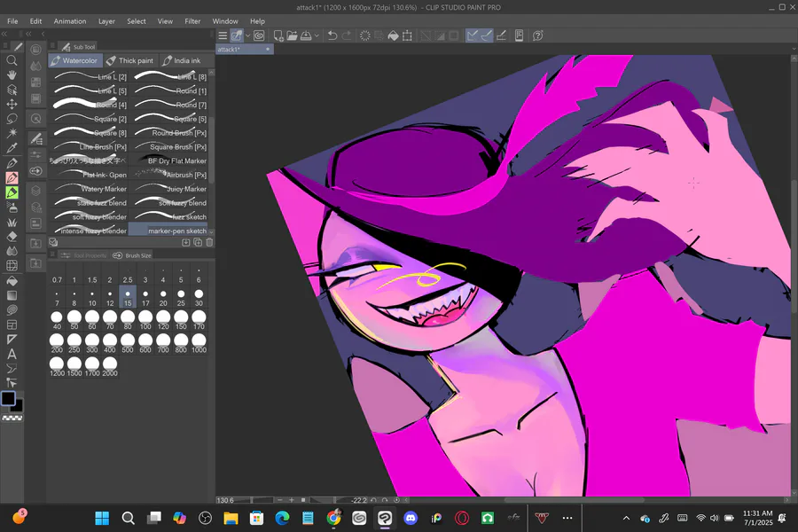Select brush size 30
The height and width of the screenshot is (532, 798).
click(x=199, y=297)
